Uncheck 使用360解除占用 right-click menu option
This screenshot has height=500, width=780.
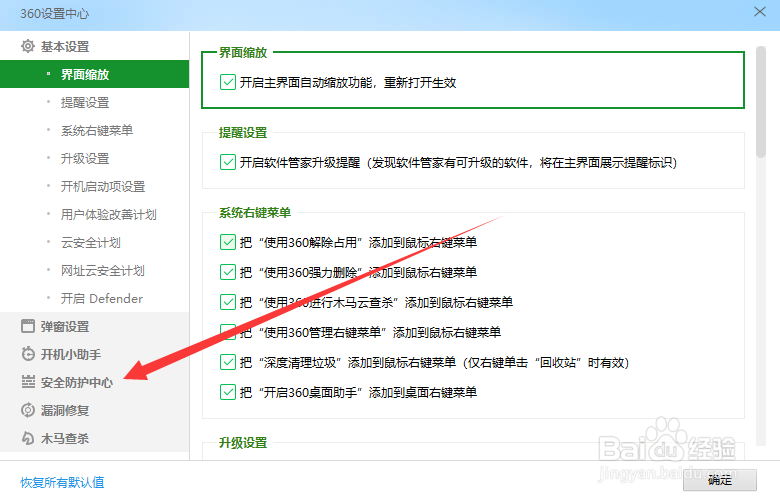click(x=228, y=242)
